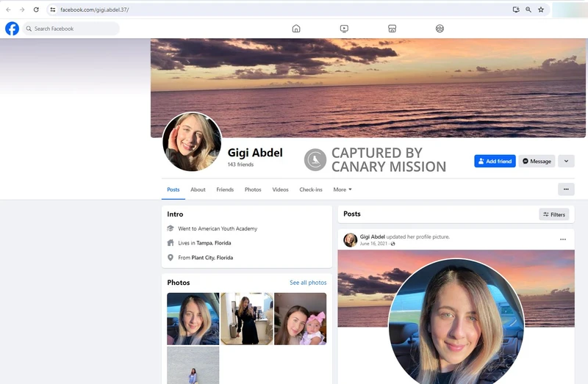The height and width of the screenshot is (384, 588).
Task: Open the posts Filters button
Action: pos(554,214)
